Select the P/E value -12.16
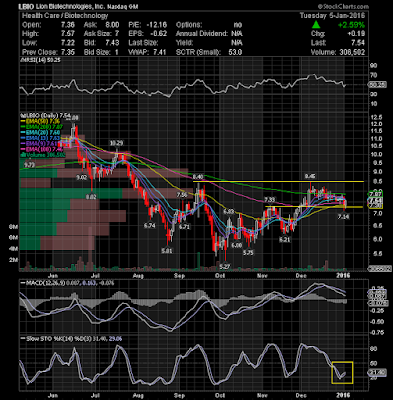Image resolution: width=393 pixels, height=400 pixels. tap(157, 25)
